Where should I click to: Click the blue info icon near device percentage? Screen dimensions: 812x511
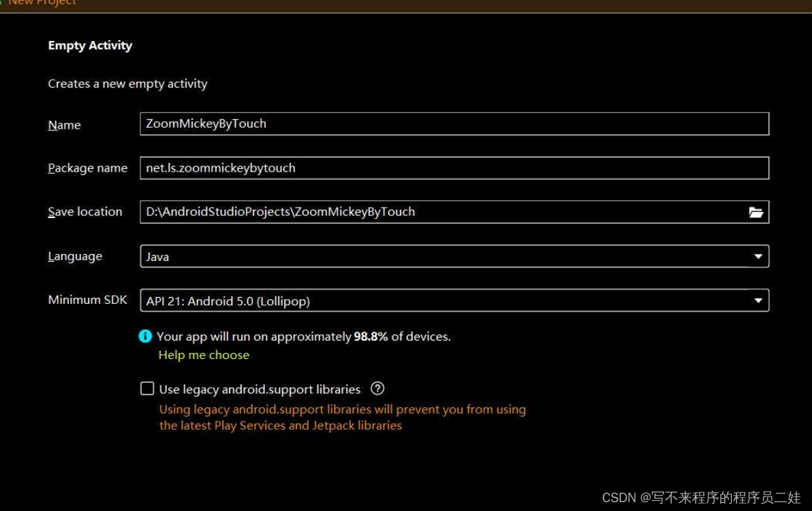tap(145, 336)
